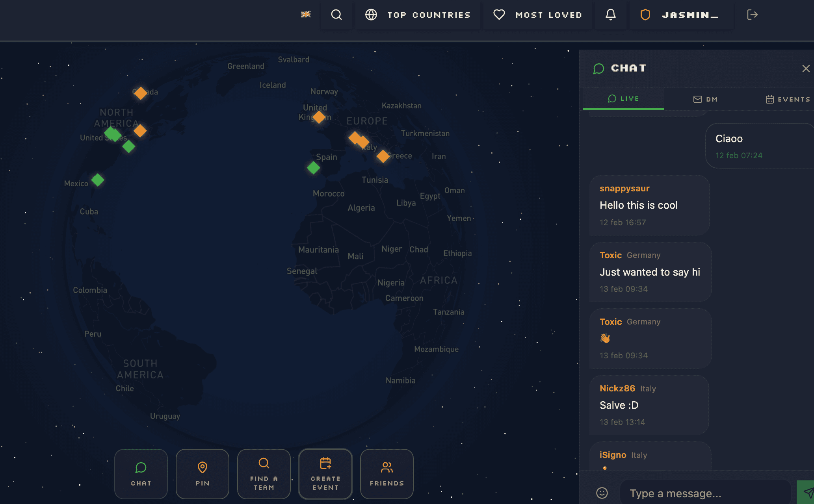Click the search magnifier in the top bar
This screenshot has width=814, height=504.
pyautogui.click(x=336, y=15)
